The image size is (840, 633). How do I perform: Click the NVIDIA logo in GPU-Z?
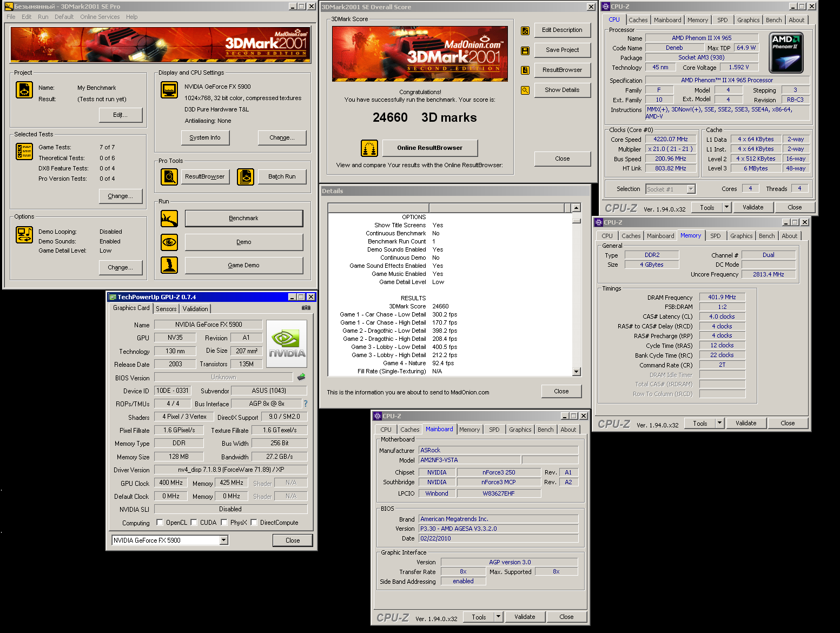(x=287, y=344)
